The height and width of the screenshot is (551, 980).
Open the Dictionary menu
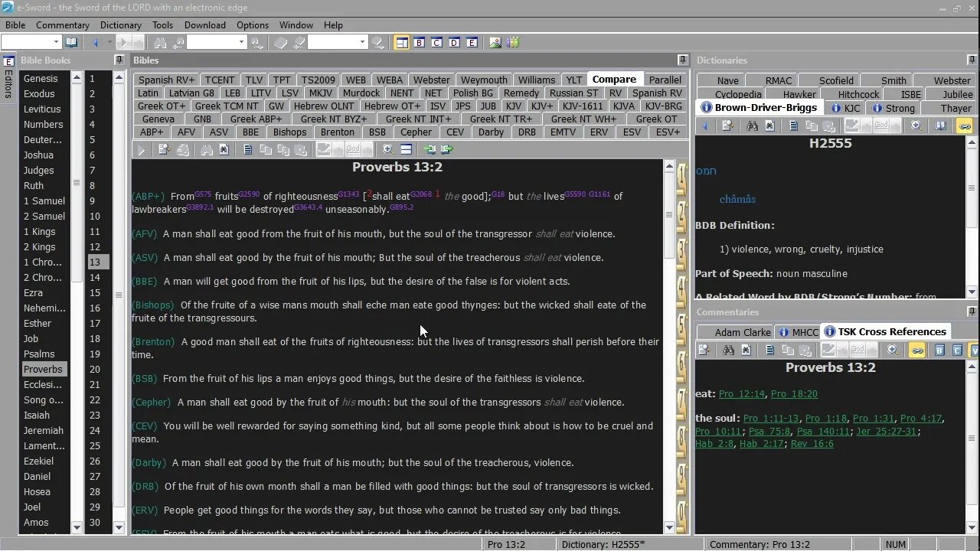point(121,25)
